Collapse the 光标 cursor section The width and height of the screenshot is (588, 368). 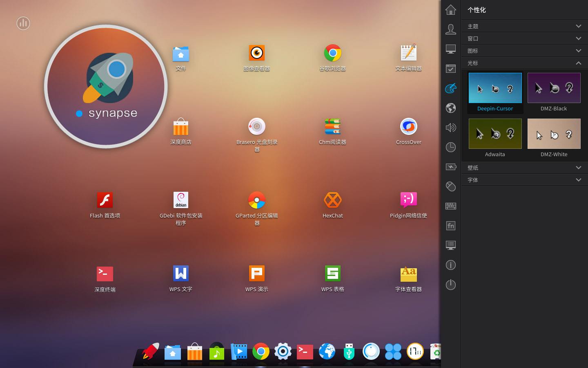point(524,63)
